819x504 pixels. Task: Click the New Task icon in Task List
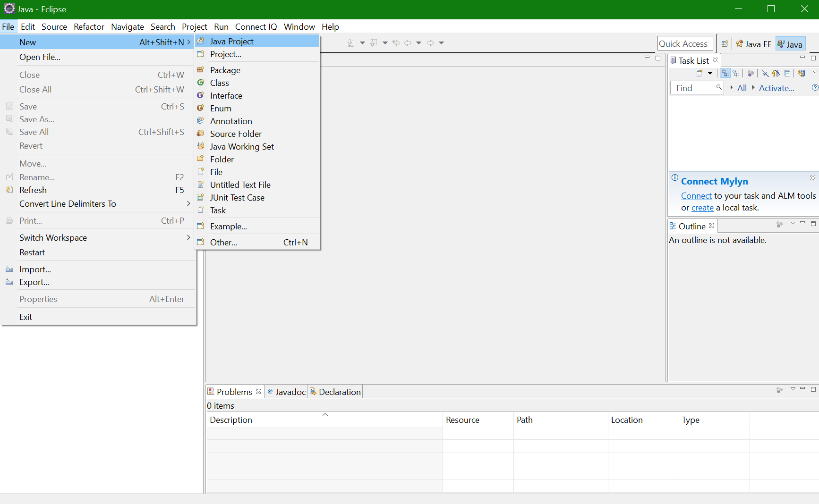700,73
